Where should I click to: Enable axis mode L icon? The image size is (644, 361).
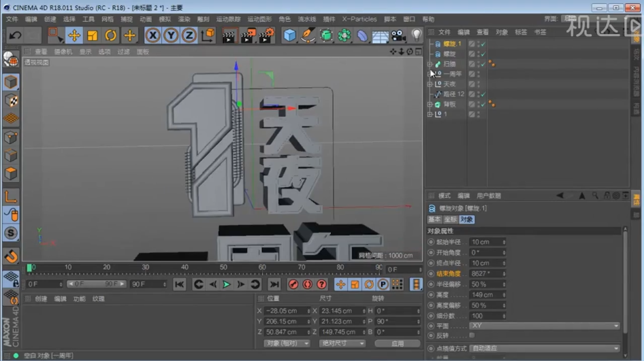click(11, 197)
